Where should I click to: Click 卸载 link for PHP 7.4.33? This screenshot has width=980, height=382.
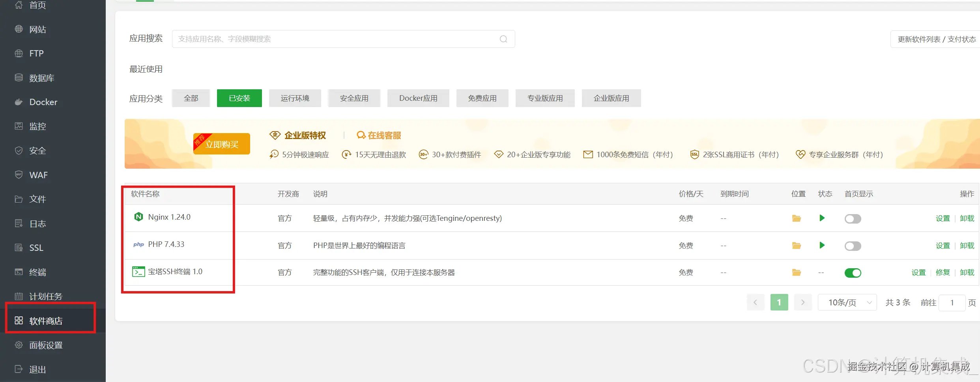point(967,246)
